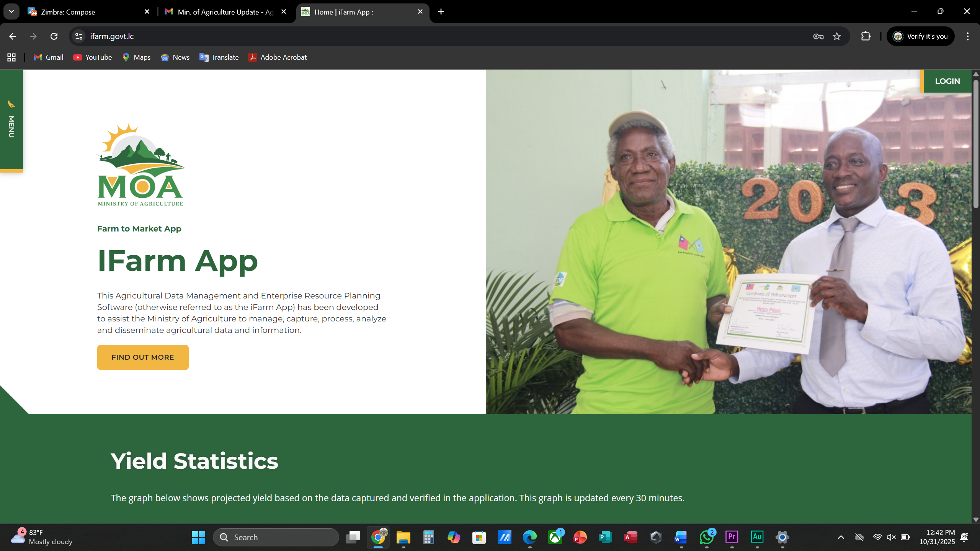Open the password manager key icon

tap(818, 36)
